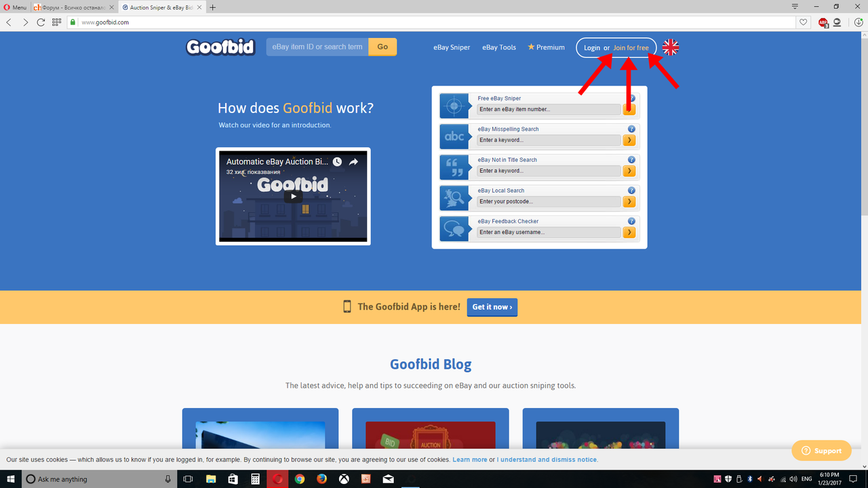Open Xbox app from taskbar
The image size is (868, 488).
coord(344,479)
